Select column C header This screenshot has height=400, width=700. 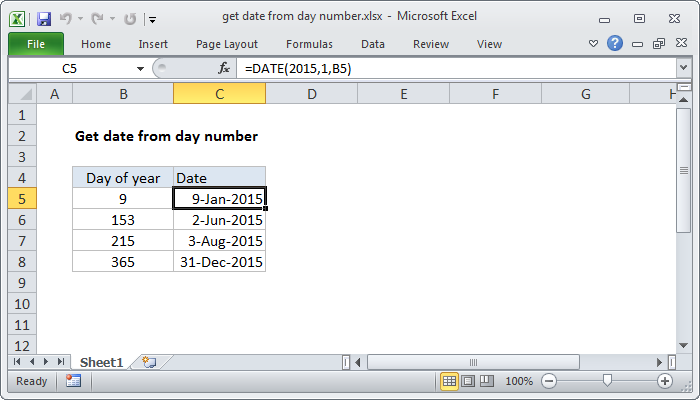click(220, 94)
